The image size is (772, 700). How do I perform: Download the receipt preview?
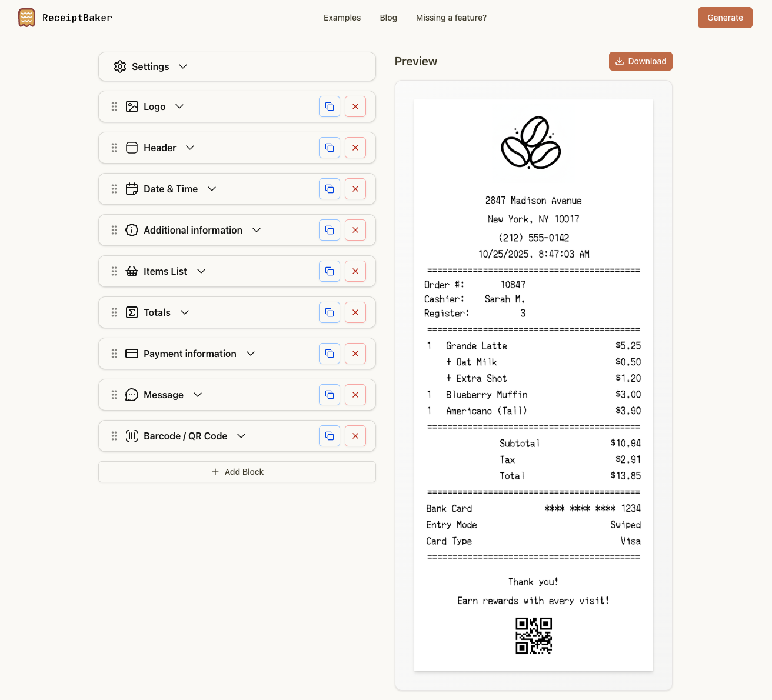[640, 61]
